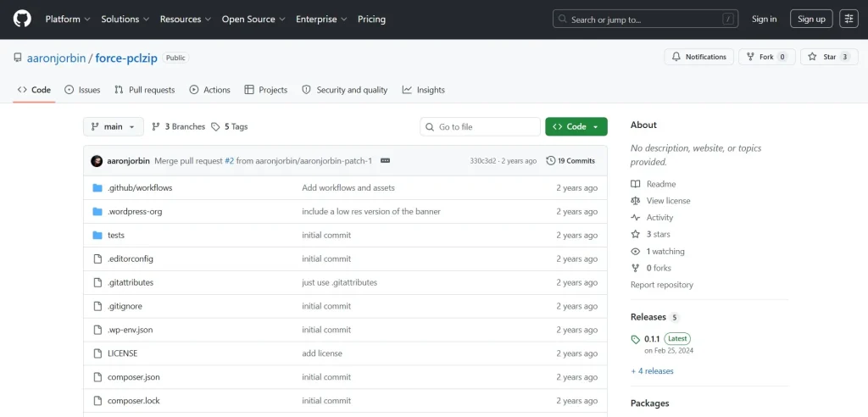Open the Activity link

pos(652,218)
